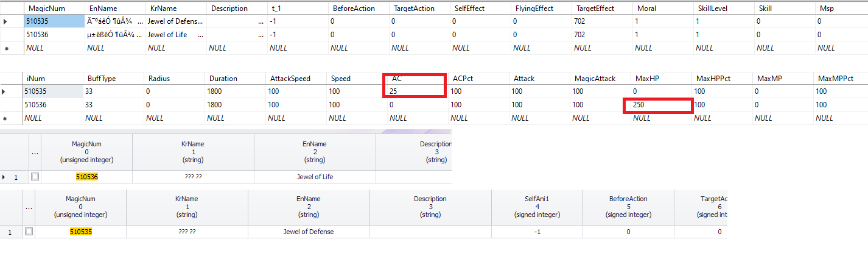
Task: Tick checkbox for Jewel of Defense row
Action: point(29,232)
